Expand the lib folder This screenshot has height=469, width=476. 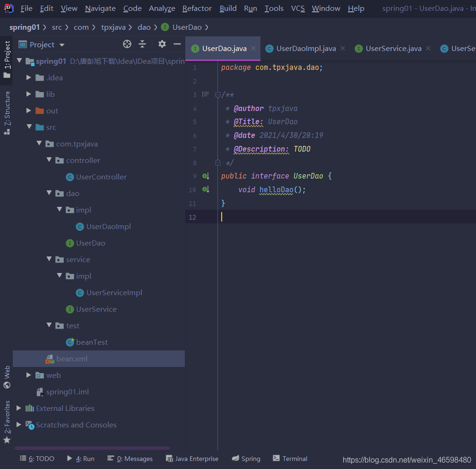[29, 94]
